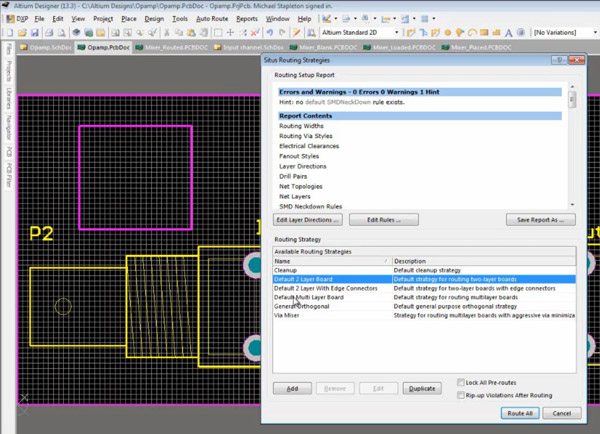Click the Save document icon
The width and height of the screenshot is (600, 434).
(x=34, y=33)
